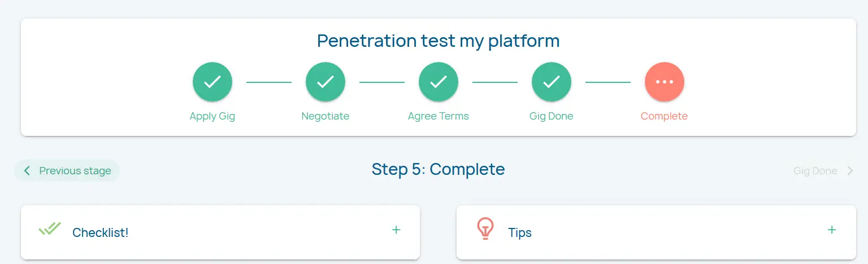The width and height of the screenshot is (868, 264).
Task: Go back using the Previous stage button
Action: coord(67,171)
